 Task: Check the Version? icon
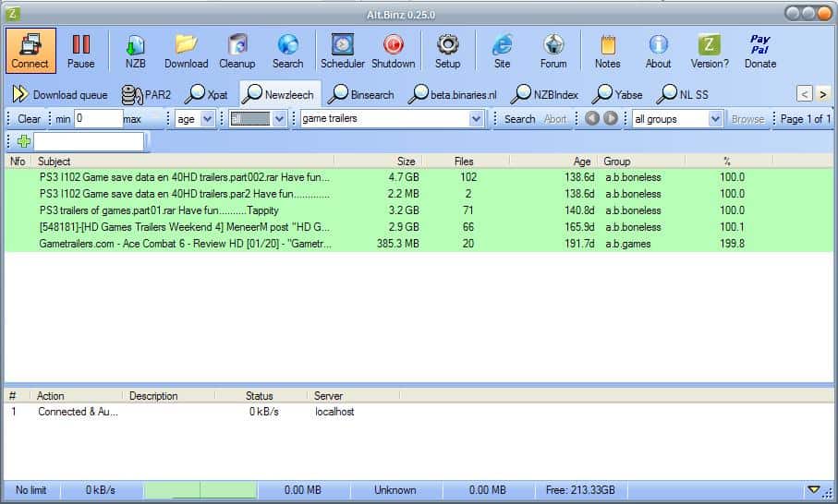[x=710, y=51]
